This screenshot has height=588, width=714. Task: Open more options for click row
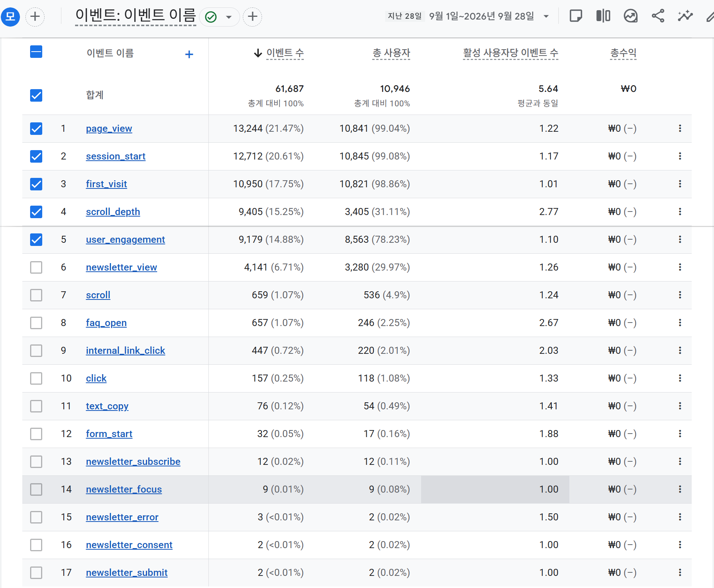tap(680, 378)
